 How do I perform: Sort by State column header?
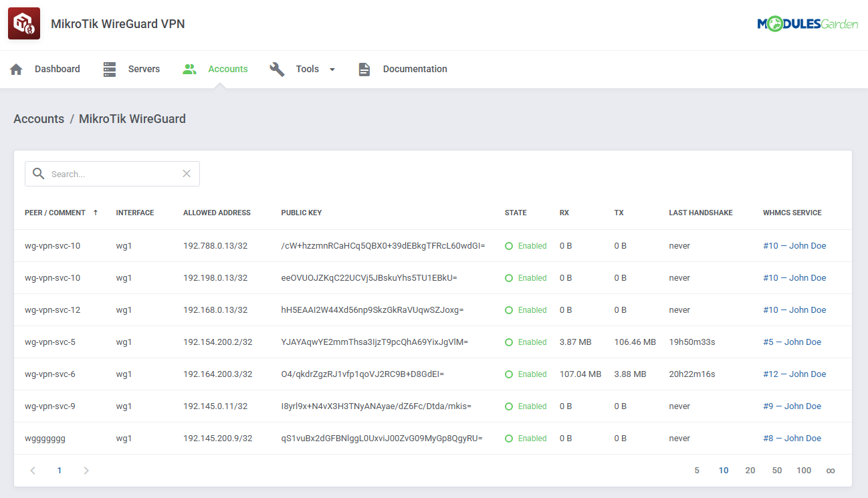point(516,213)
